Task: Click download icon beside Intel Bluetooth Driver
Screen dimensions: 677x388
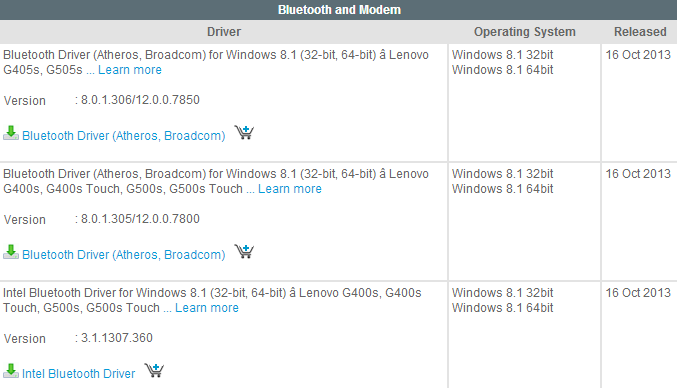Action: click(x=11, y=371)
